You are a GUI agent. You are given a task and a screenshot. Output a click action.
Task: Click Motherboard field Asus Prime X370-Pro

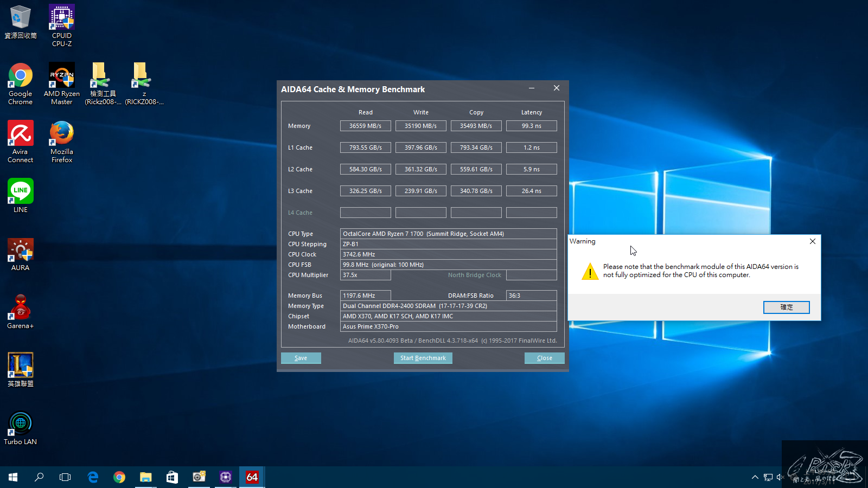point(449,326)
